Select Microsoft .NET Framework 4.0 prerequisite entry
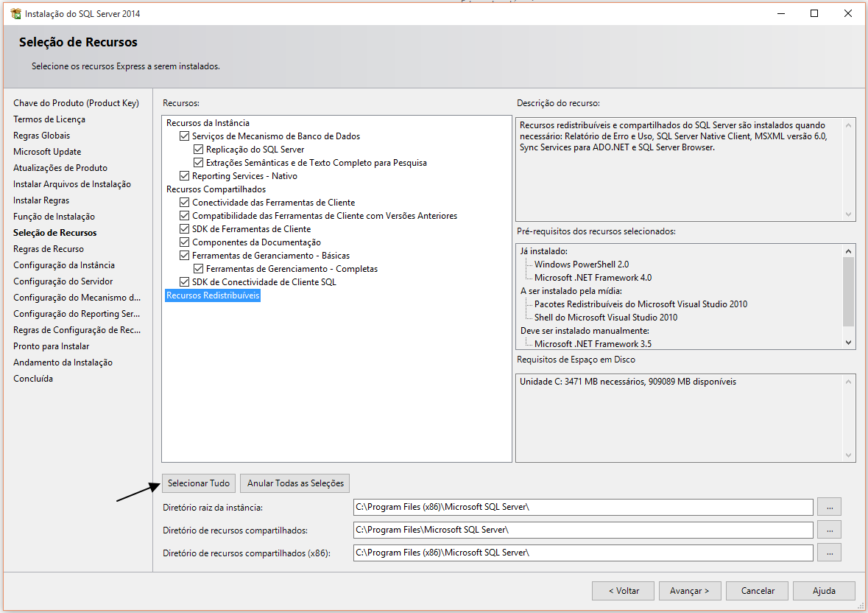The height and width of the screenshot is (613, 868). (x=593, y=278)
